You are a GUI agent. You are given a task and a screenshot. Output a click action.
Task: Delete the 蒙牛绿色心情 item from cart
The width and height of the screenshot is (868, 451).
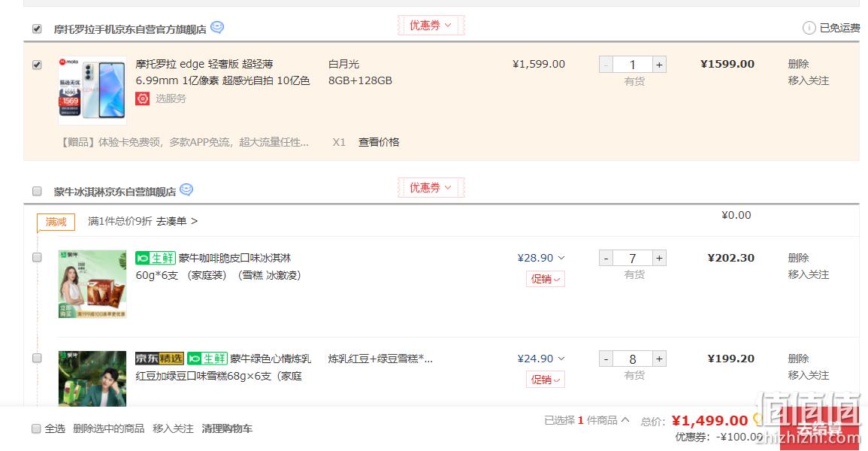click(x=798, y=359)
